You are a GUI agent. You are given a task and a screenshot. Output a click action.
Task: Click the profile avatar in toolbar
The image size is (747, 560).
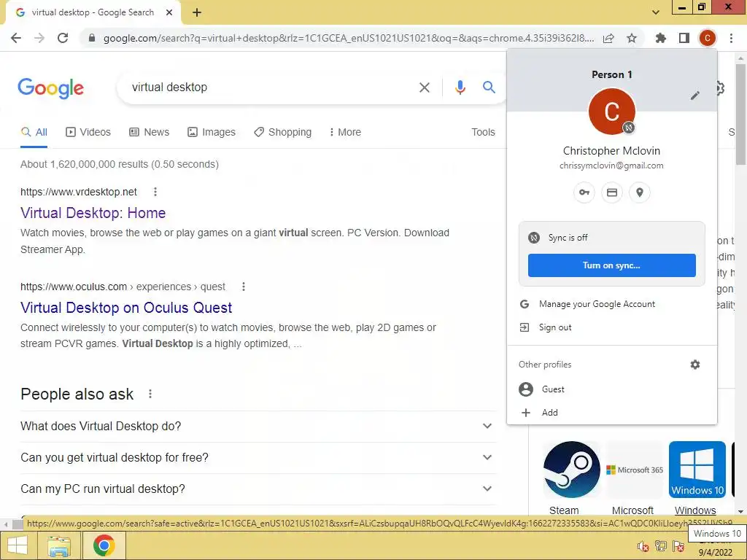pos(708,38)
